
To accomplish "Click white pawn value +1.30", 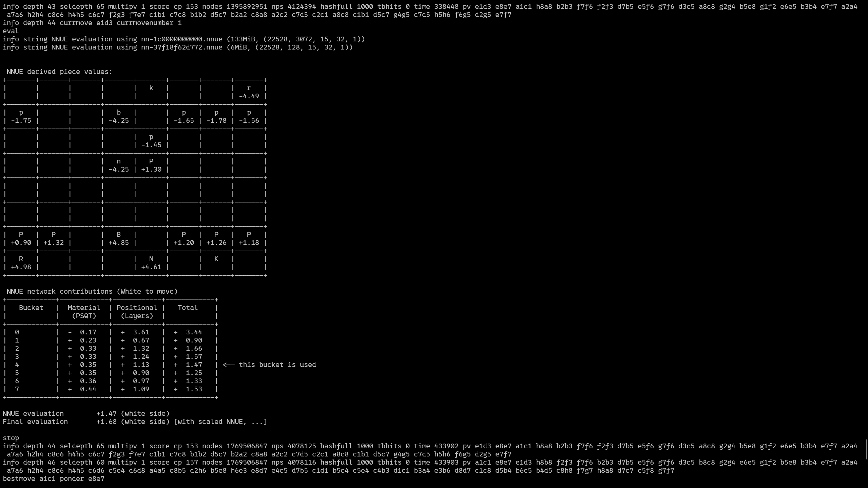I will 151,169.
